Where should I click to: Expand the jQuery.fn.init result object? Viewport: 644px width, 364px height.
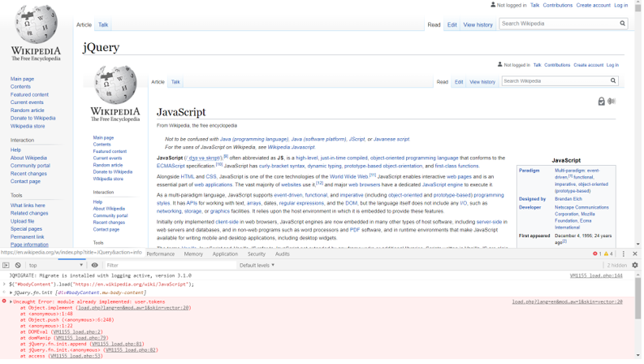coord(11,294)
